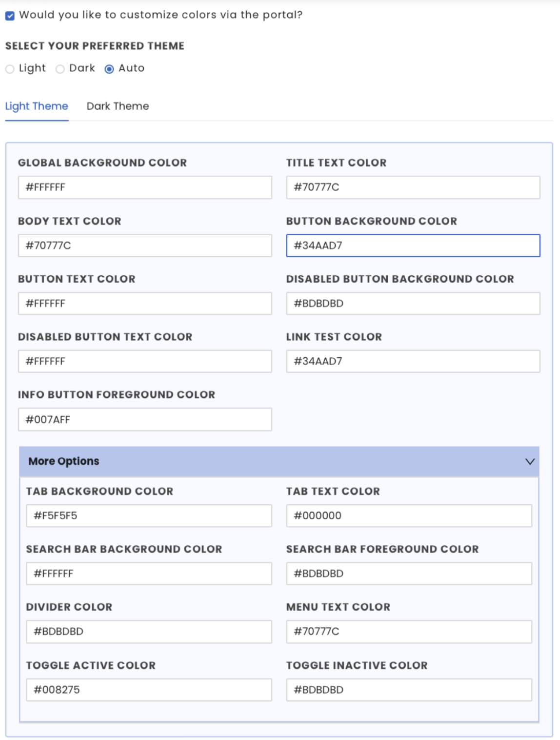The image size is (560, 740).
Task: Select the Light theme radio button
Action: 10,69
